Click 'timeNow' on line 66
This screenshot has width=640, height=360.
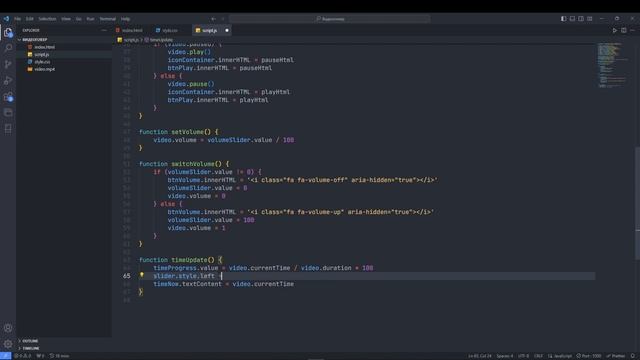pyautogui.click(x=166, y=284)
